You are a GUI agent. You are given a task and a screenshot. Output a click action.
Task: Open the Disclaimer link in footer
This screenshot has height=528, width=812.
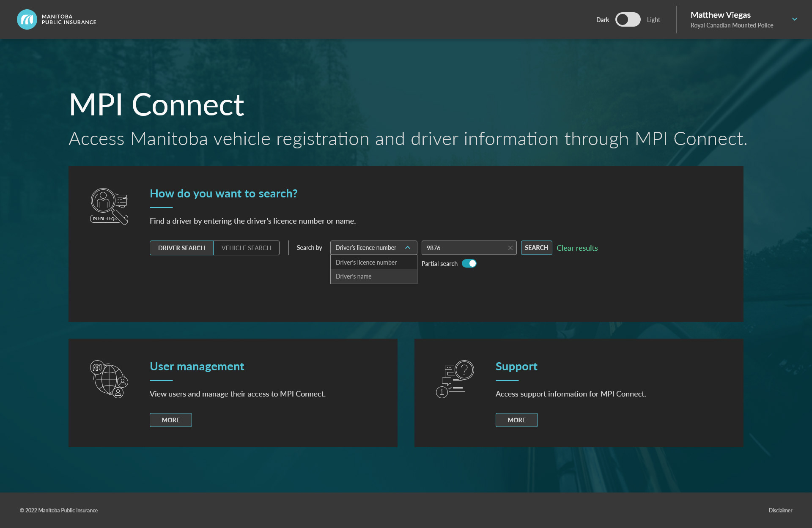click(x=780, y=510)
